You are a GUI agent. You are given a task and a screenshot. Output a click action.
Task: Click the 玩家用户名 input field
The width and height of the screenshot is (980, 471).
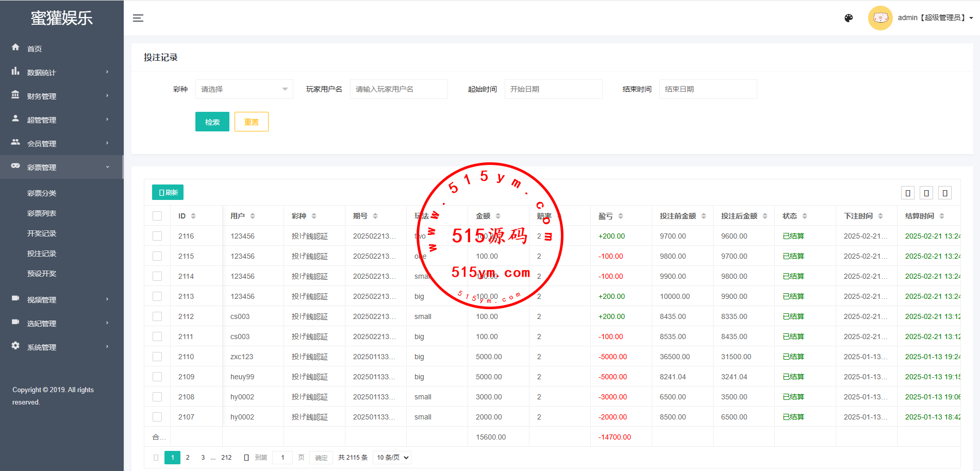pyautogui.click(x=398, y=89)
